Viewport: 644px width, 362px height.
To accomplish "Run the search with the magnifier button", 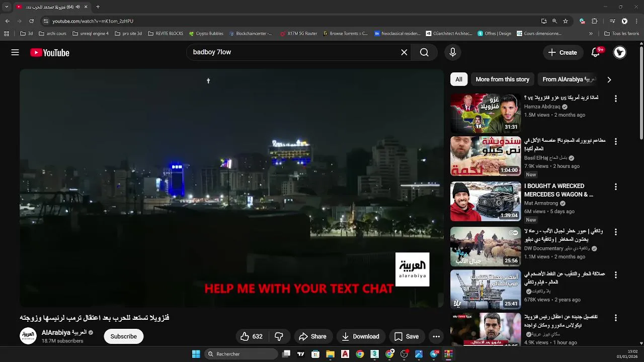I will pyautogui.click(x=424, y=52).
